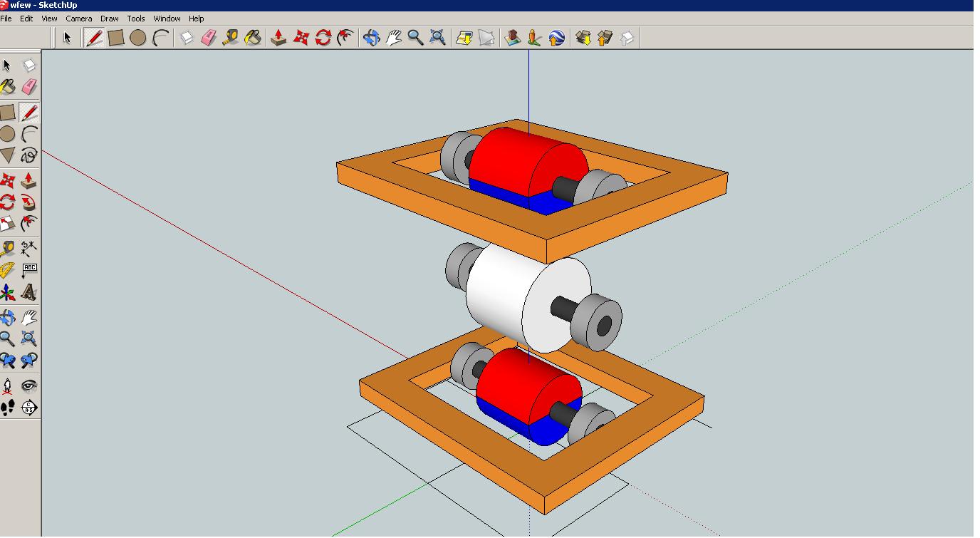Screen dimensions: 980x538
Task: Open Get Models box with down arrow
Action: coord(583,38)
